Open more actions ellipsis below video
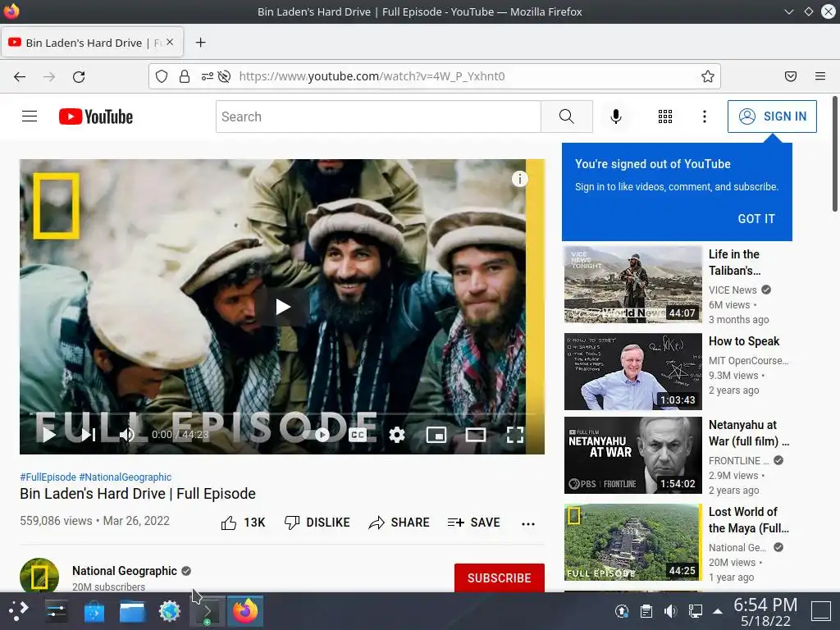The width and height of the screenshot is (840, 630). (x=528, y=523)
